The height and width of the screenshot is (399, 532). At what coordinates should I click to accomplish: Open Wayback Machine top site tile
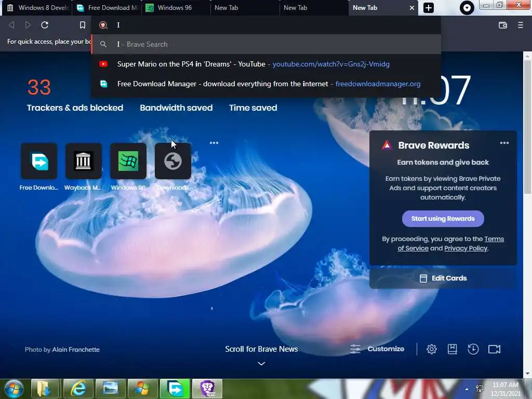(84, 161)
